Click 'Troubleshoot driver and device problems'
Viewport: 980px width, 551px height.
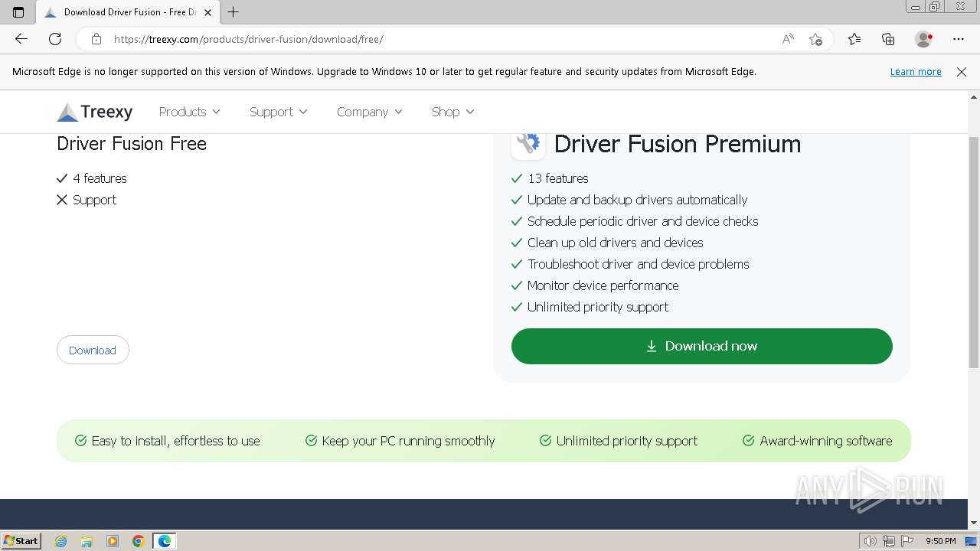tap(638, 264)
